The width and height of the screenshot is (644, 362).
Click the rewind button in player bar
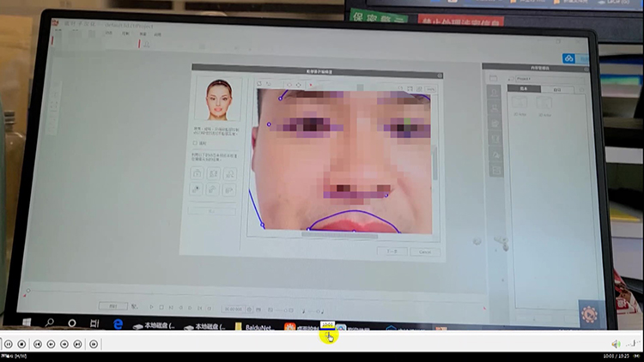(51, 344)
